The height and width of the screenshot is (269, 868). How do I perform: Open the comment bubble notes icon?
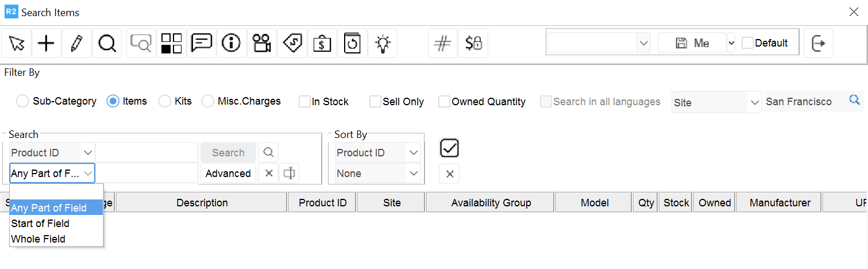(202, 43)
